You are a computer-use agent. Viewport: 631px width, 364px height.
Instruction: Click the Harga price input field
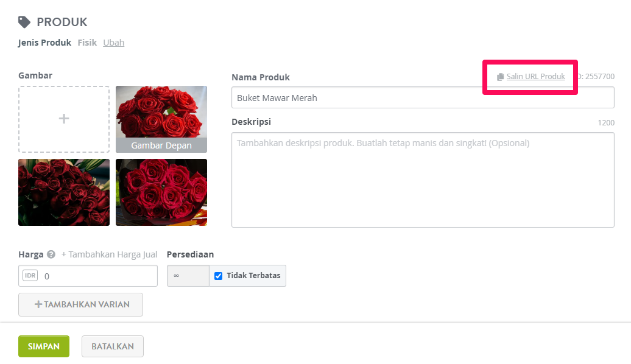(x=88, y=276)
